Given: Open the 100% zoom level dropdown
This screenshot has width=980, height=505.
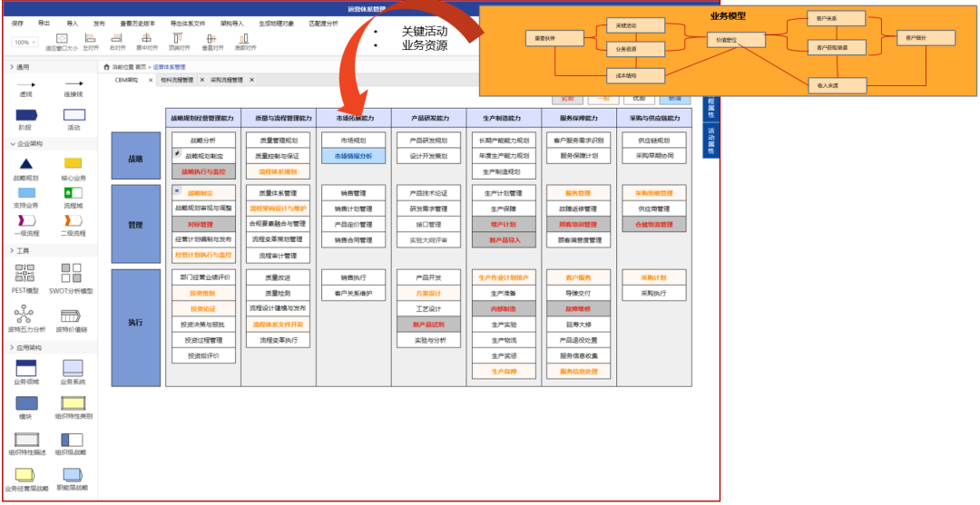Looking at the screenshot, I should click(24, 42).
